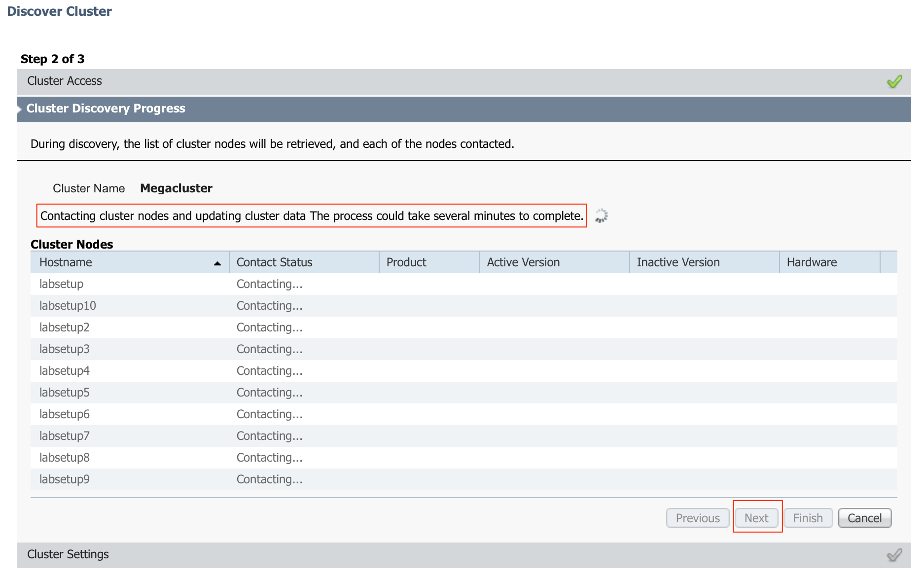The image size is (924, 579).
Task: Click the Step 2 of 3 label
Action: (x=52, y=59)
